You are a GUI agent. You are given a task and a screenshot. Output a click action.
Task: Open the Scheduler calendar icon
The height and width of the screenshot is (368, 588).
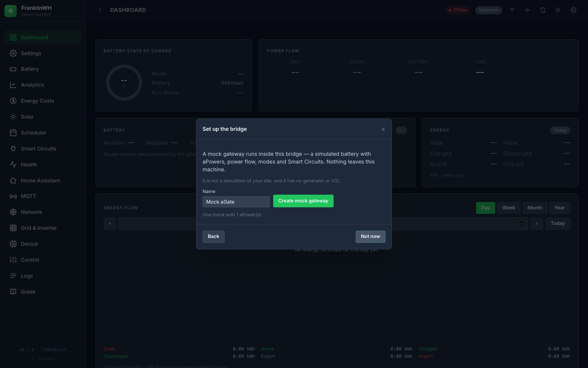(x=13, y=133)
